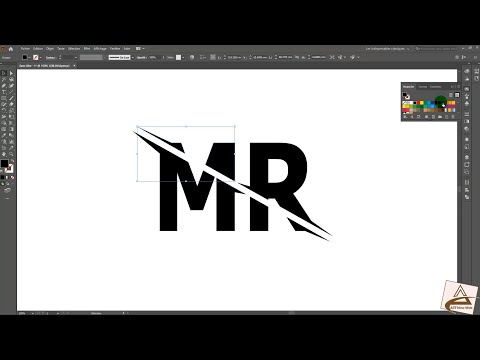480x360 pixels.
Task: Select the Magic Wand tool
Action: point(4,79)
